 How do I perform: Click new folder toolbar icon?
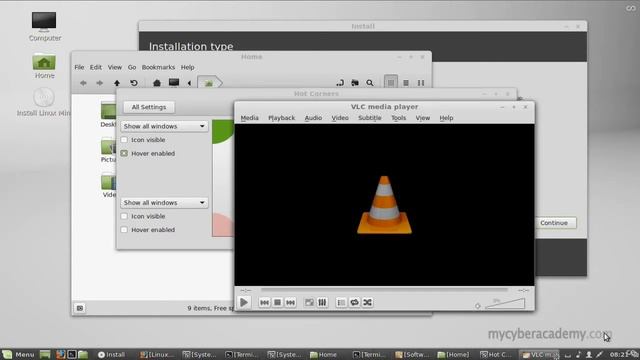click(355, 83)
